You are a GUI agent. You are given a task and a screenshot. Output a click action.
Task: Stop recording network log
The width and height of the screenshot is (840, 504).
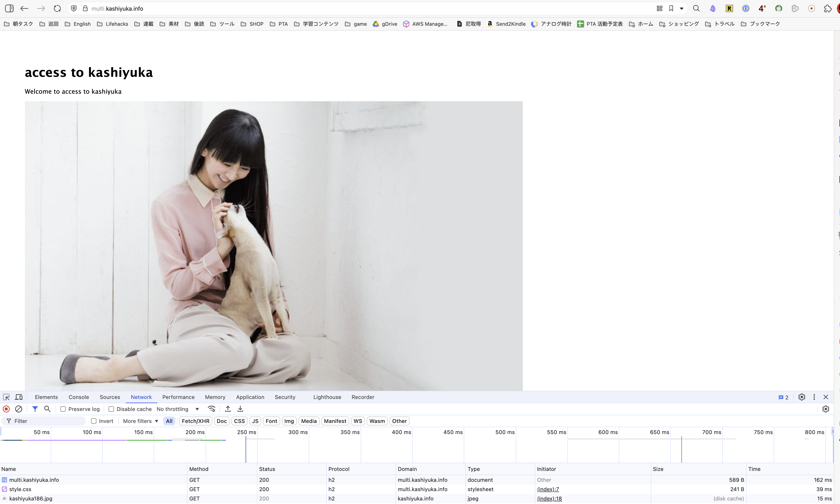[x=6, y=409]
